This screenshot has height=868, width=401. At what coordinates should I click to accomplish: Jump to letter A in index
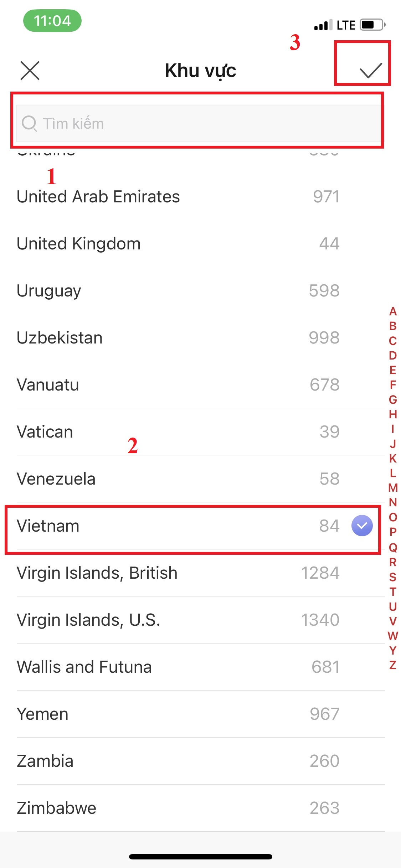pos(393,311)
